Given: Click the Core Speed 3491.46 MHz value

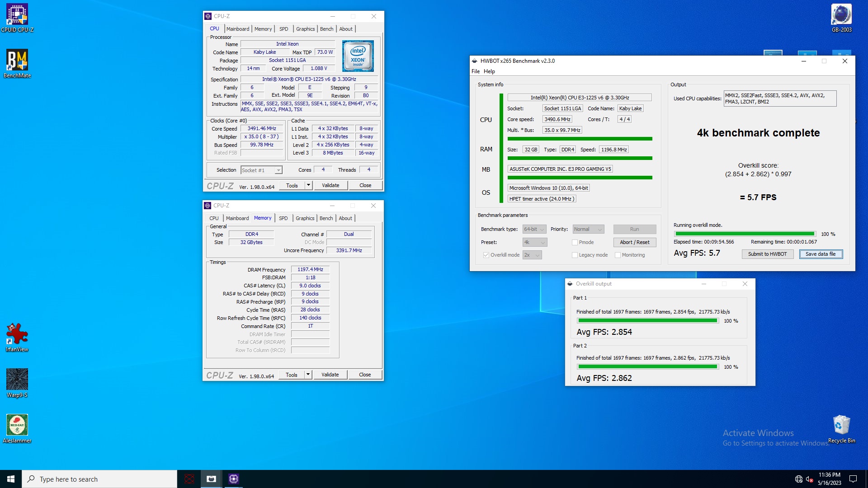Looking at the screenshot, I should [x=262, y=129].
